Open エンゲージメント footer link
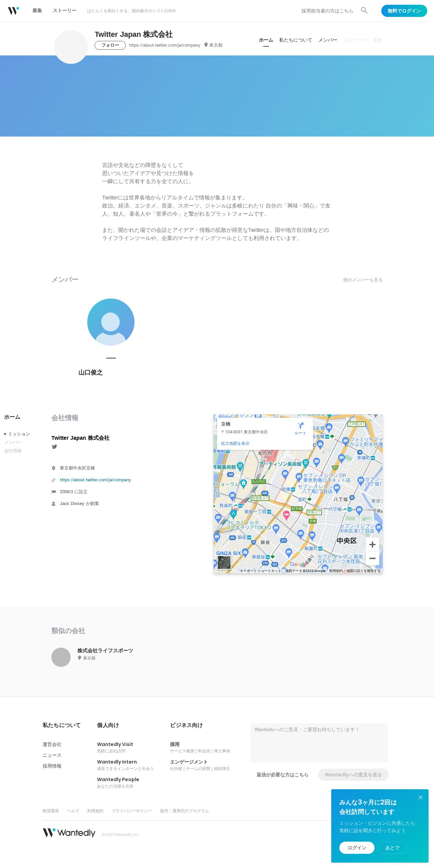Image resolution: width=434 pixels, height=868 pixels. [x=189, y=762]
